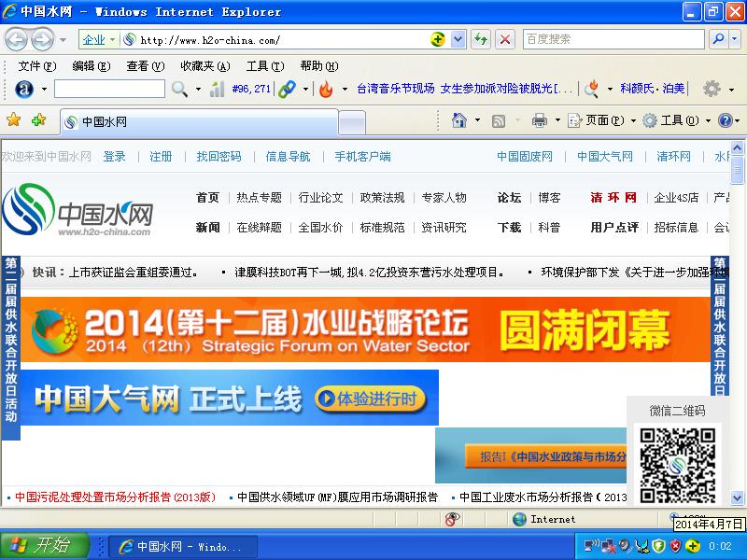The image size is (747, 560).
Task: Expand the Alexa logo dropdown arrow
Action: point(44,89)
